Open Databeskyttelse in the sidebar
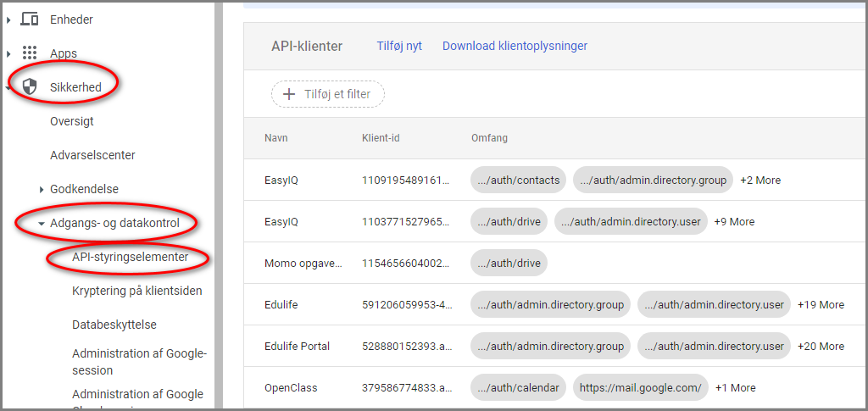This screenshot has width=868, height=411. 114,325
